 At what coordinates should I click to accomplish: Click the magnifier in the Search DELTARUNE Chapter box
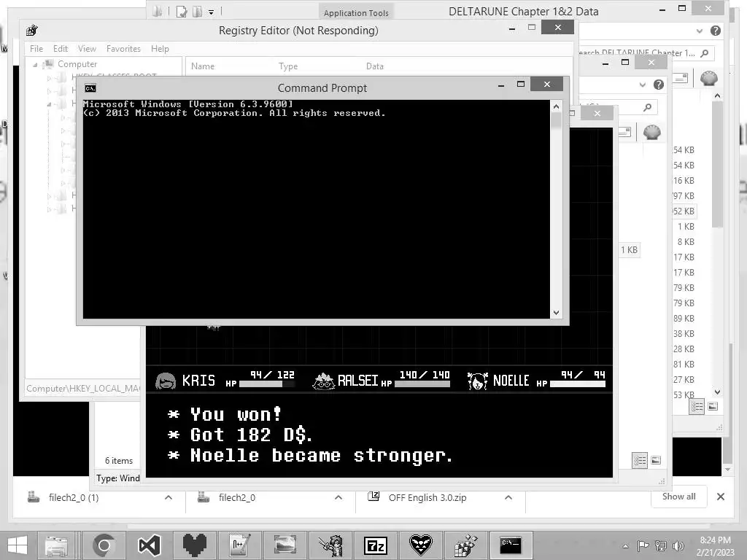pyautogui.click(x=705, y=52)
